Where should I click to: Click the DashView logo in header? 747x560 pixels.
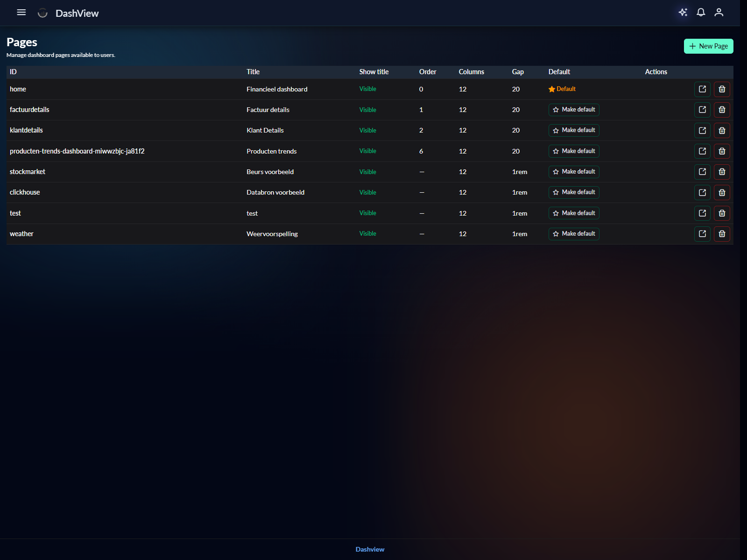pyautogui.click(x=69, y=13)
